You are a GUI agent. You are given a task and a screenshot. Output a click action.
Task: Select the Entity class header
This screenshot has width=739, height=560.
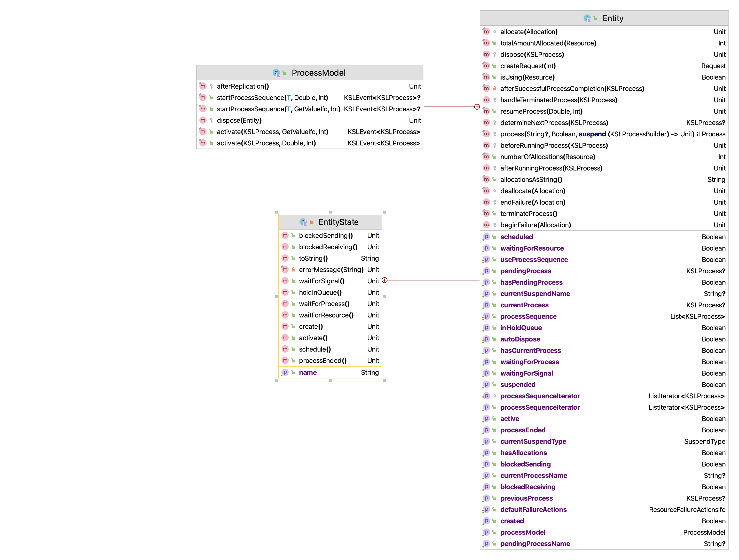(x=604, y=18)
